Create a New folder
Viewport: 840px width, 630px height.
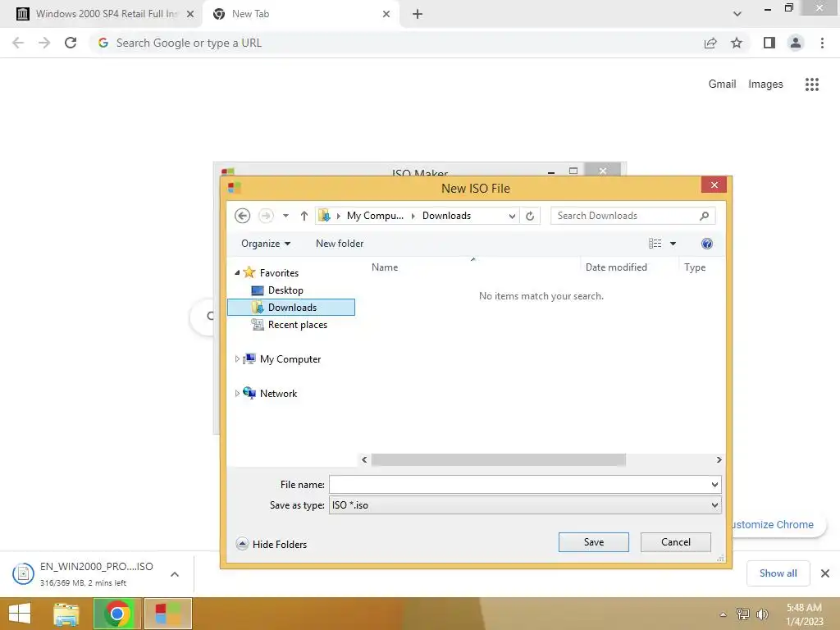click(x=340, y=243)
